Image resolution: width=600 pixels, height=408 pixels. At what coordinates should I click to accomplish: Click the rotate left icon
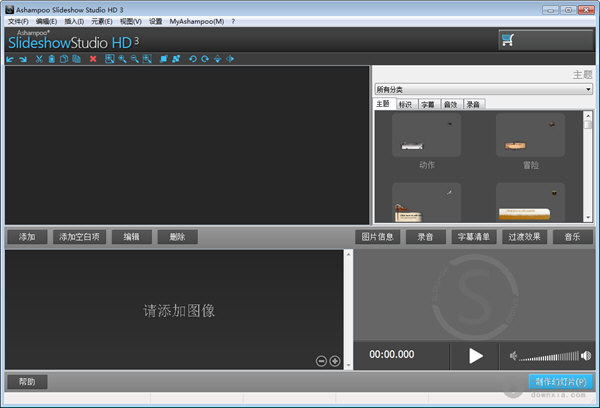(x=193, y=59)
